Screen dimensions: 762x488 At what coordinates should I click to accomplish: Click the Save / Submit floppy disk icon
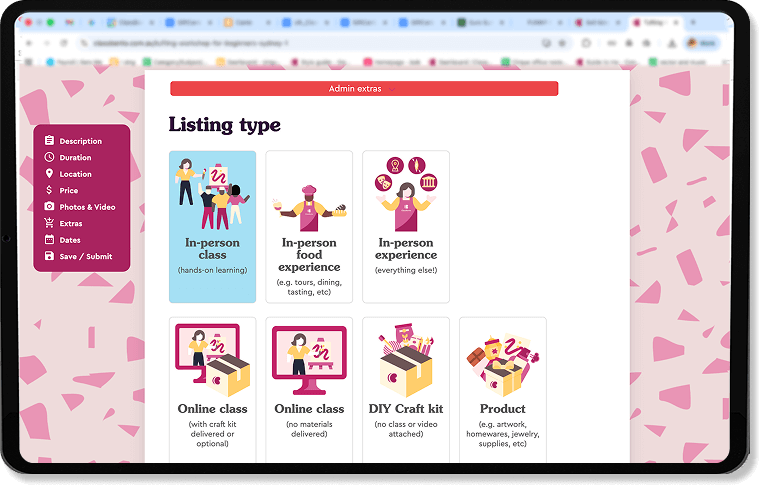(x=49, y=256)
